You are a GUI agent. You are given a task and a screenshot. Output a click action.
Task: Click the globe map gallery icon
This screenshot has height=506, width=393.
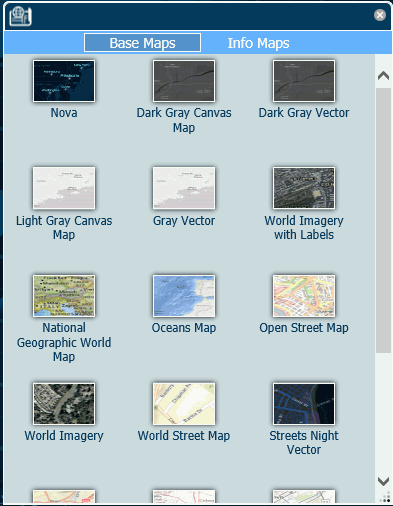pos(20,16)
